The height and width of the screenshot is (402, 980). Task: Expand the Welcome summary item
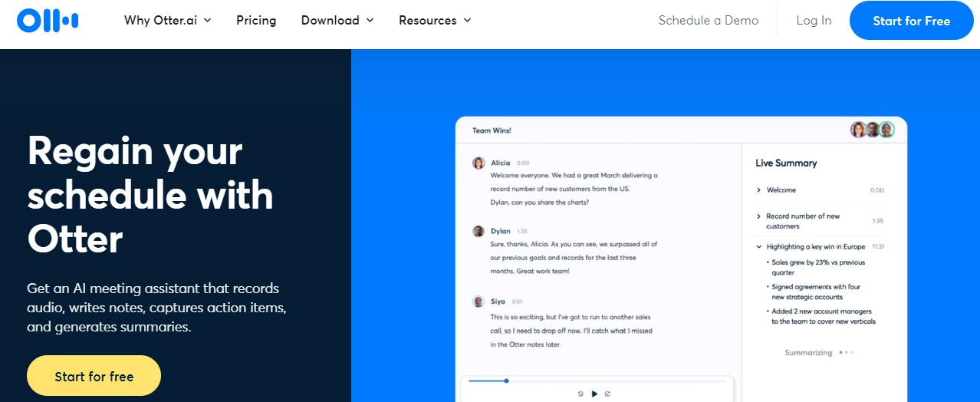[758, 190]
